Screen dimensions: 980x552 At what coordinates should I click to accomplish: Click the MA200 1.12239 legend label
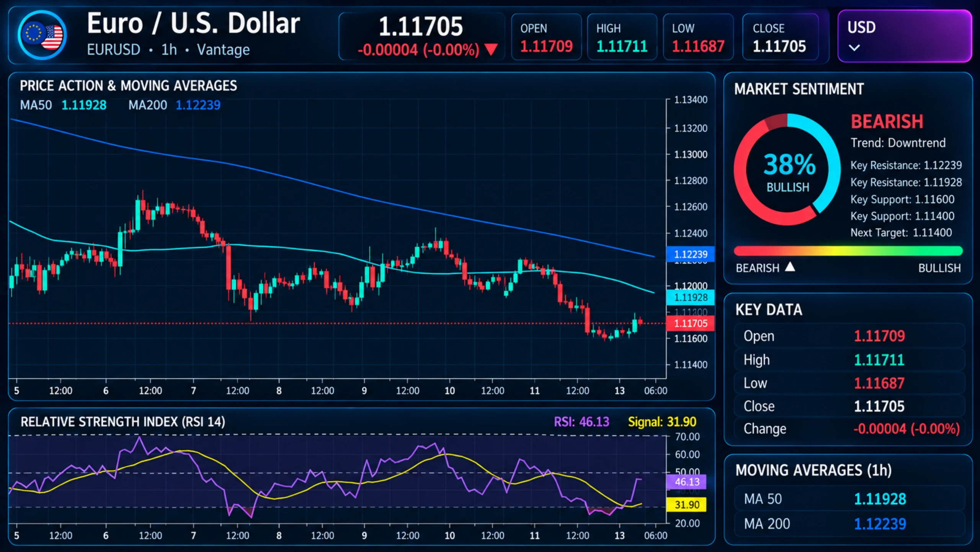175,105
